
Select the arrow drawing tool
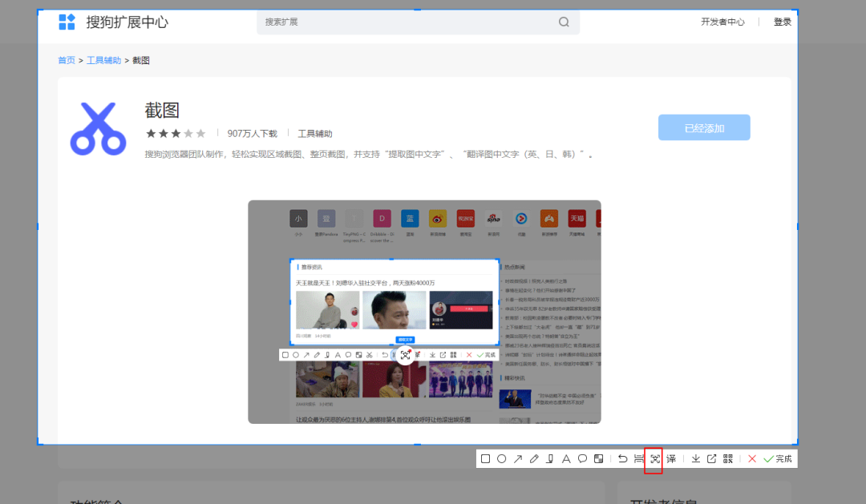pyautogui.click(x=517, y=459)
